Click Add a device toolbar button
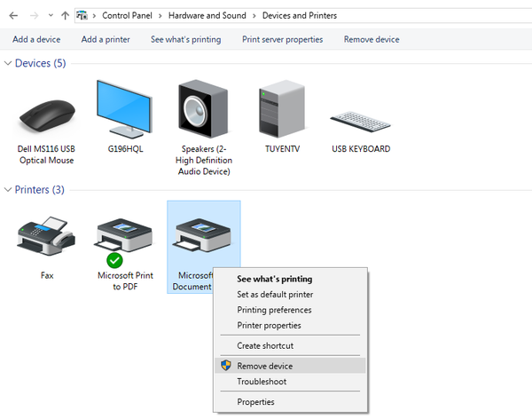The width and height of the screenshot is (532, 419). pyautogui.click(x=36, y=39)
